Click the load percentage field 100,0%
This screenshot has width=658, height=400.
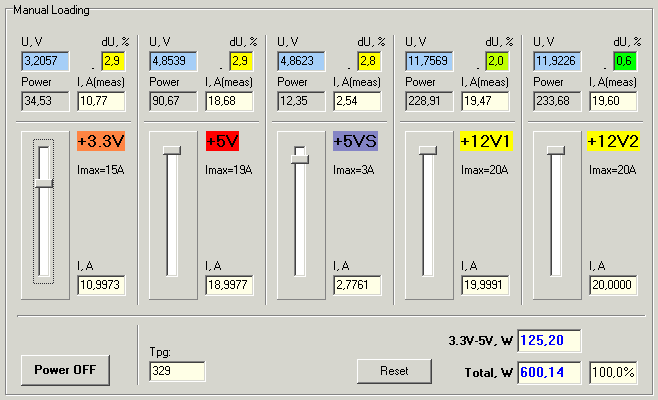(x=613, y=373)
